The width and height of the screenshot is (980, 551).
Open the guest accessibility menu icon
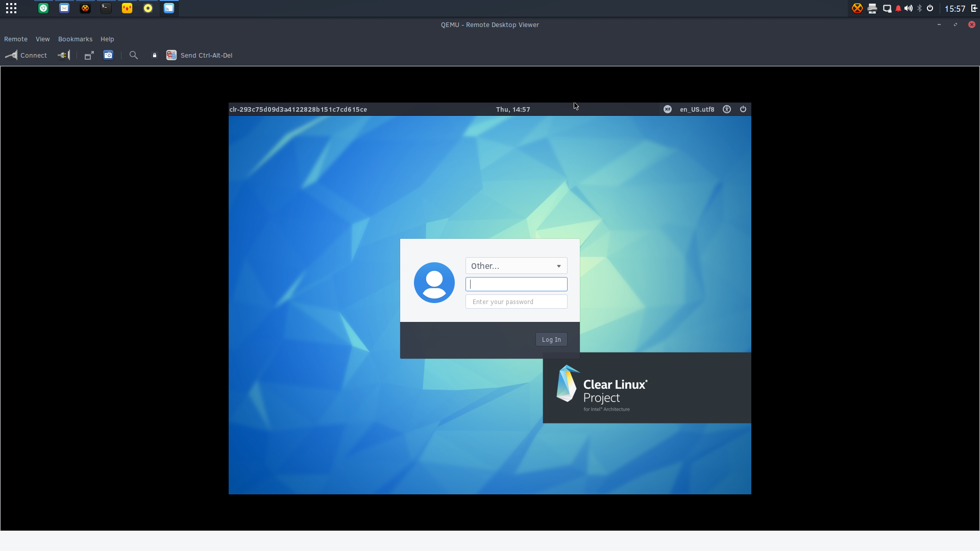pos(727,109)
